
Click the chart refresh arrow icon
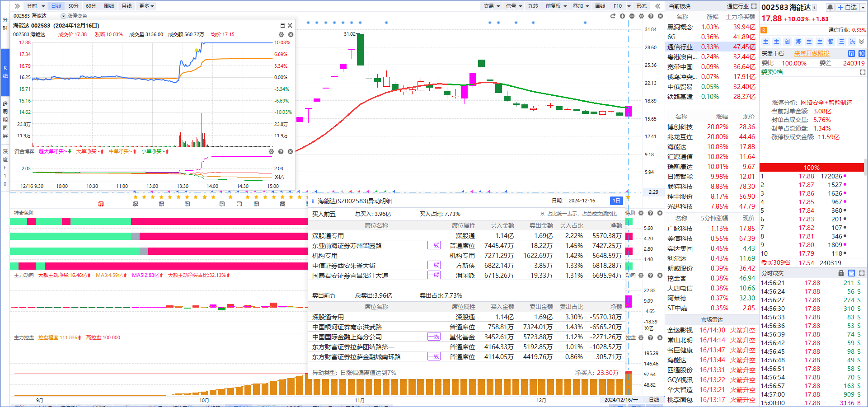point(613,16)
